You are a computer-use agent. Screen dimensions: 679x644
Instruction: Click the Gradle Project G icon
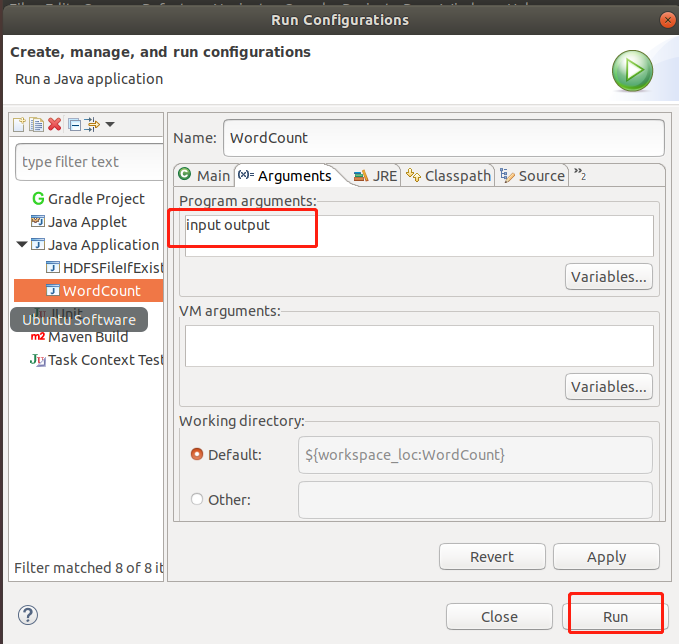click(38, 199)
